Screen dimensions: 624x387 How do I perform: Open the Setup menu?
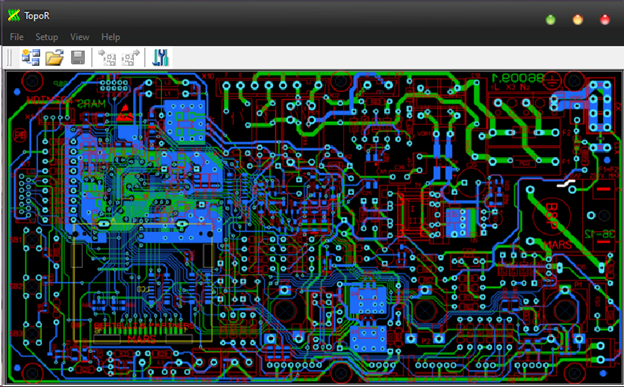(47, 37)
